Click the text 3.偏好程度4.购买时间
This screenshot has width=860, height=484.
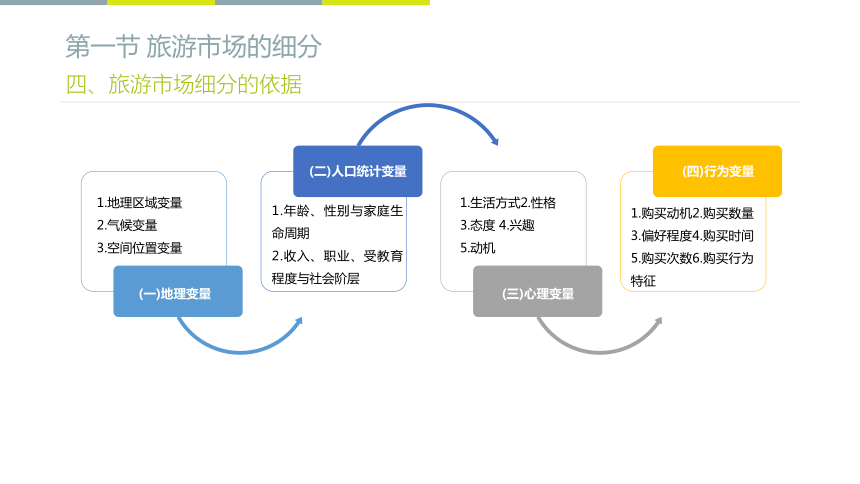coord(692,236)
